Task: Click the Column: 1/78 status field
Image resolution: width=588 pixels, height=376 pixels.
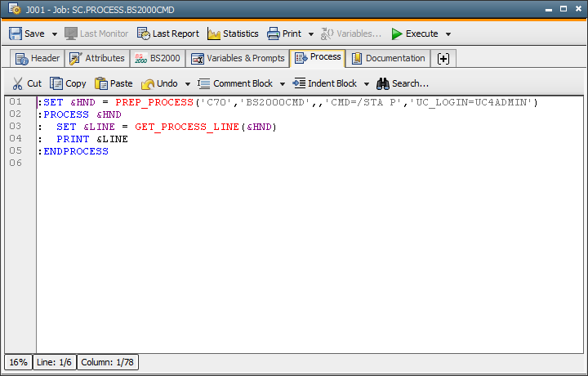Action: pyautogui.click(x=108, y=362)
